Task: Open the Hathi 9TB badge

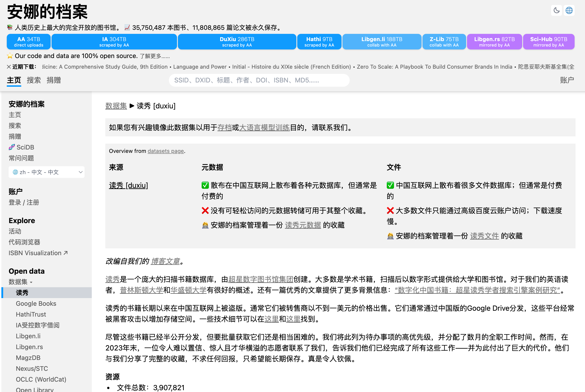Action: pos(319,42)
